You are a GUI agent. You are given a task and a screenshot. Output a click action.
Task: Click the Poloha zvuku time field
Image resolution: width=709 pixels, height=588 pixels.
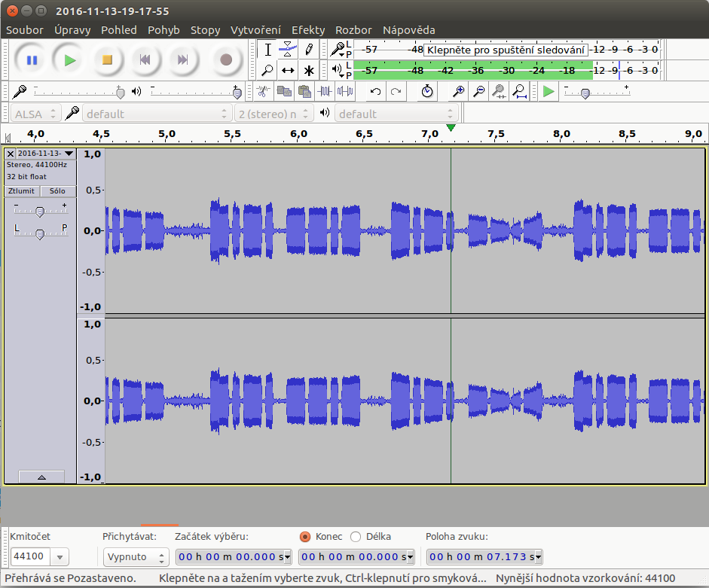[x=484, y=557]
